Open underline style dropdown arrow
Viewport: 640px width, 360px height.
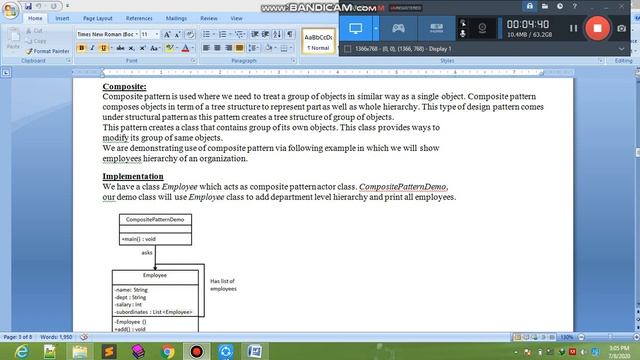click(111, 48)
